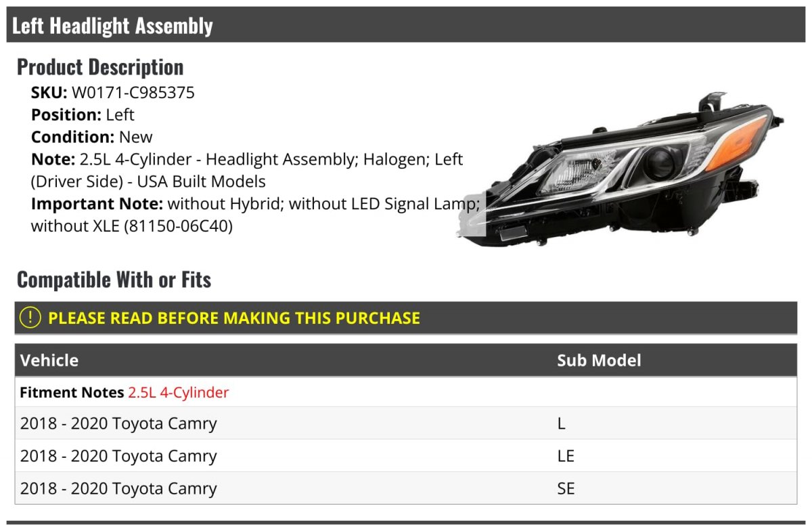Click the yellow exclamation warning icon
Image resolution: width=812 pixels, height=531 pixels.
pyautogui.click(x=30, y=317)
